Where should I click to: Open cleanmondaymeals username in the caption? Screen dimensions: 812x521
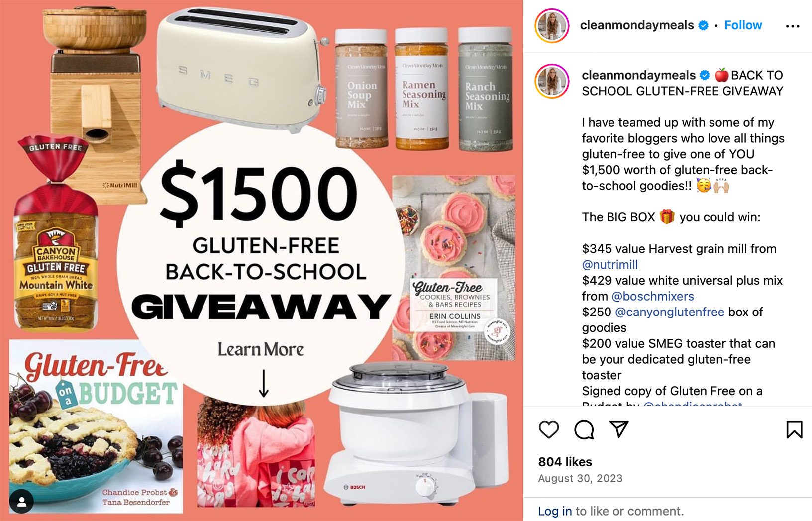(638, 75)
